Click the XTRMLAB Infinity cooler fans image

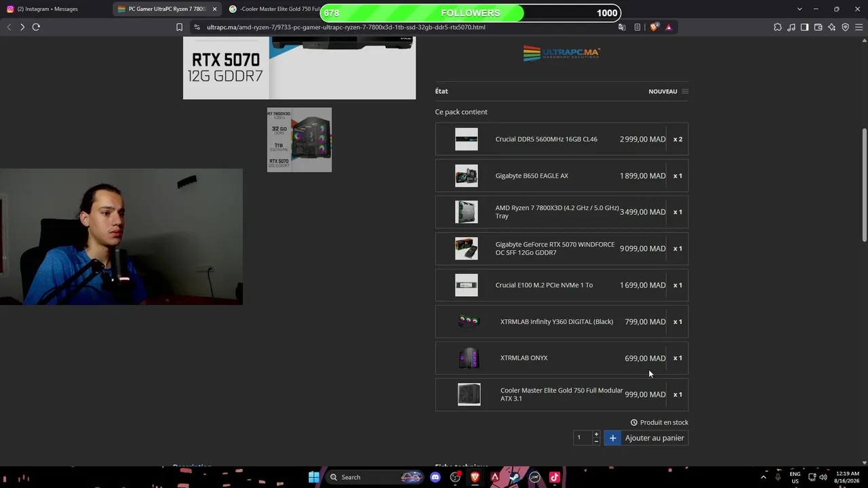(469, 322)
